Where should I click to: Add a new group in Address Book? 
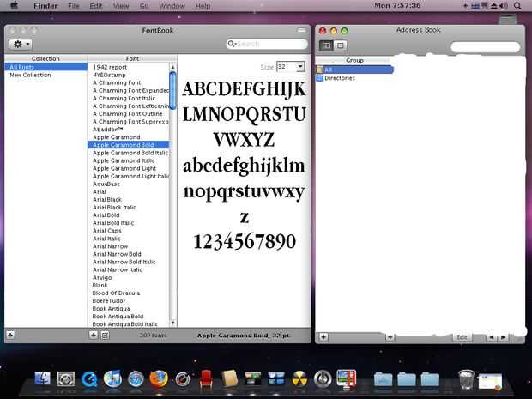(323, 337)
